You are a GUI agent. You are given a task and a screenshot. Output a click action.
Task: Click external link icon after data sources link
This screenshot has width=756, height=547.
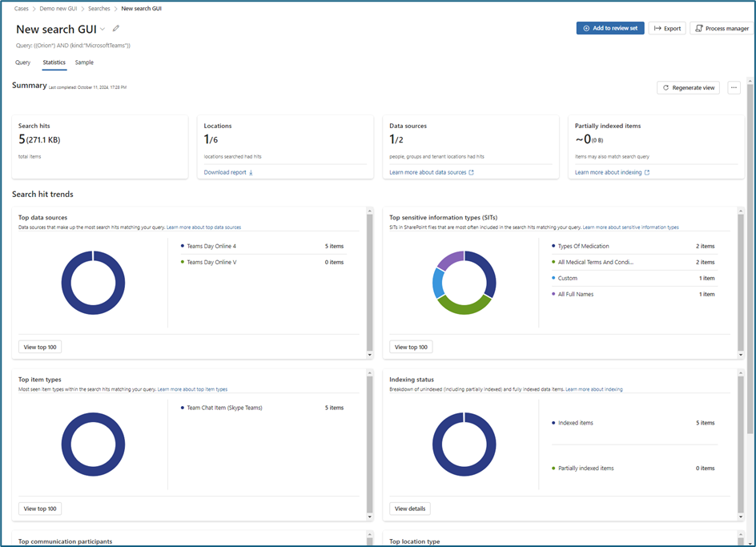[x=471, y=172]
